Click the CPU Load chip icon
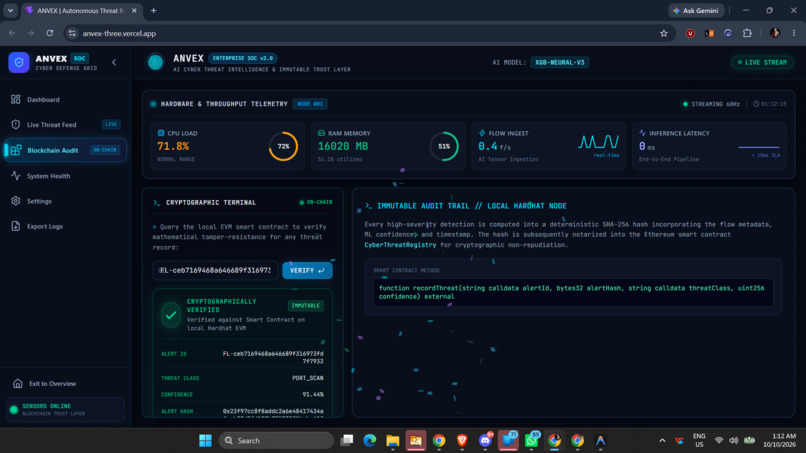The width and height of the screenshot is (806, 453). (161, 133)
